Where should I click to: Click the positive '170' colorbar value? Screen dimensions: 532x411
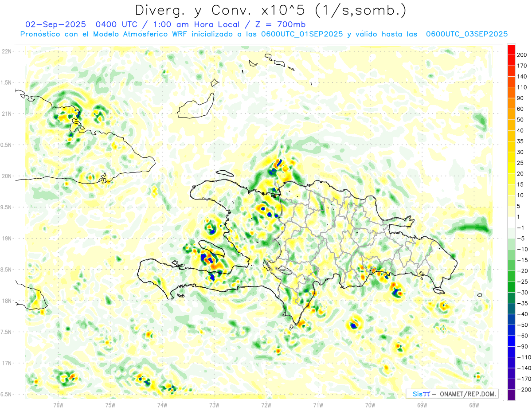522,66
